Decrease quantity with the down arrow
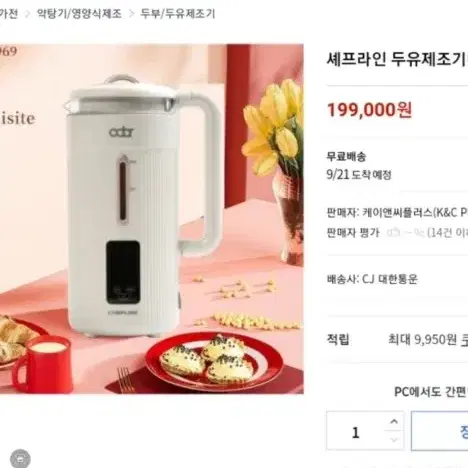 point(394,440)
